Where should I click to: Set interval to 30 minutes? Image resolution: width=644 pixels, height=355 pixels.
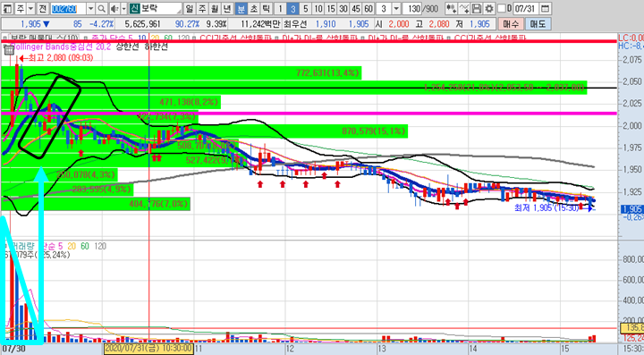point(343,8)
